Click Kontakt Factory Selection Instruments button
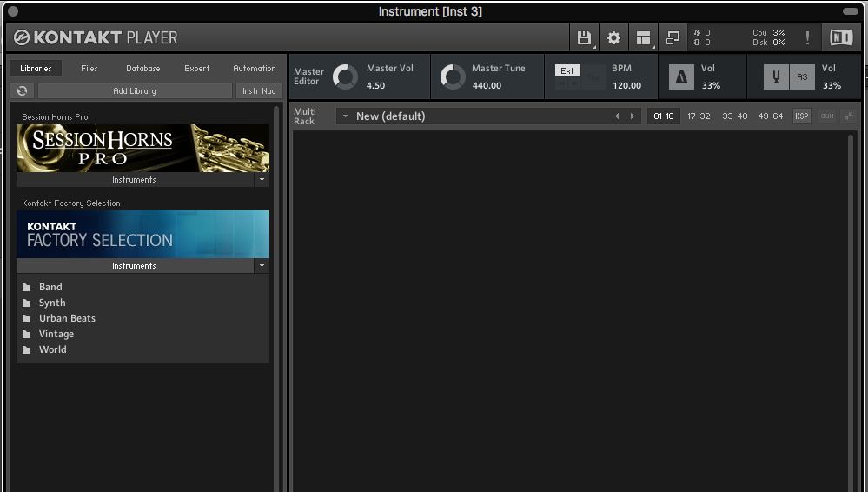Image resolution: width=868 pixels, height=492 pixels. [x=135, y=266]
